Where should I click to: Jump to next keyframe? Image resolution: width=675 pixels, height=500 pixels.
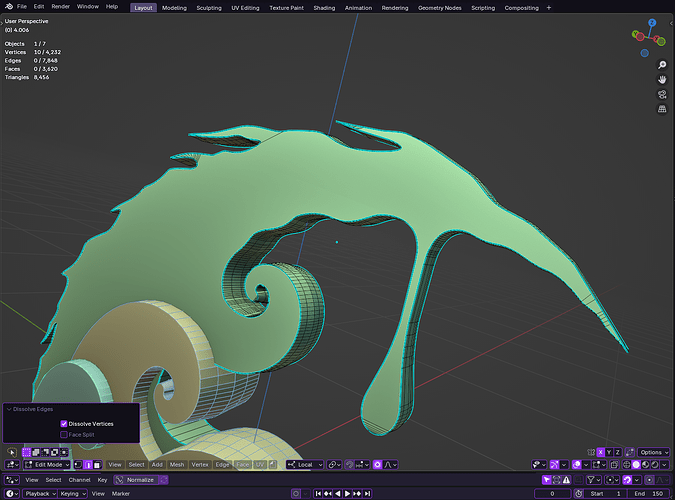357,494
